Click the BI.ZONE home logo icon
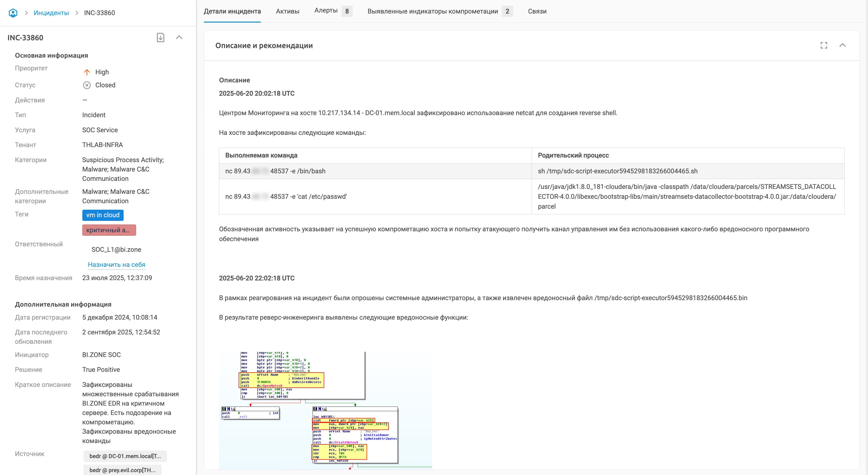The width and height of the screenshot is (868, 475). tap(13, 13)
